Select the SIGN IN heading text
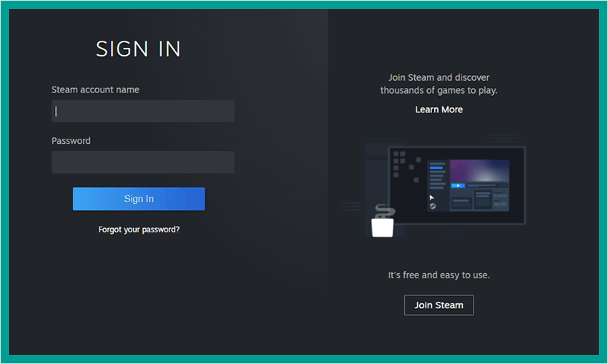 point(139,49)
